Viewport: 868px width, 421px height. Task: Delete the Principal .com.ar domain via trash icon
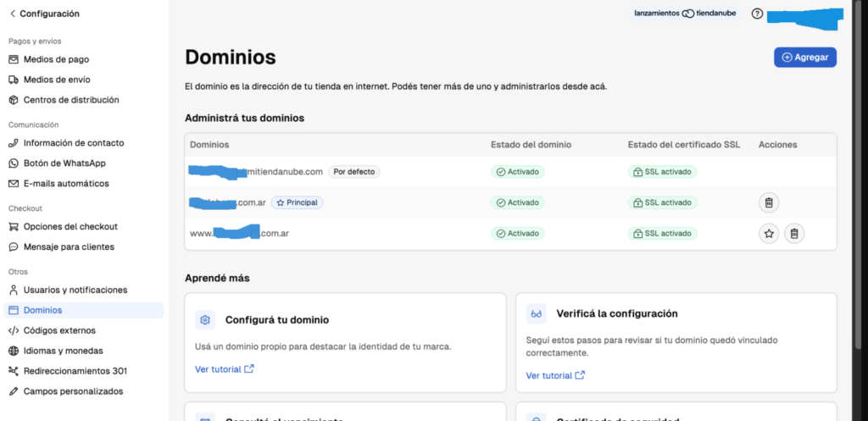[x=768, y=202]
